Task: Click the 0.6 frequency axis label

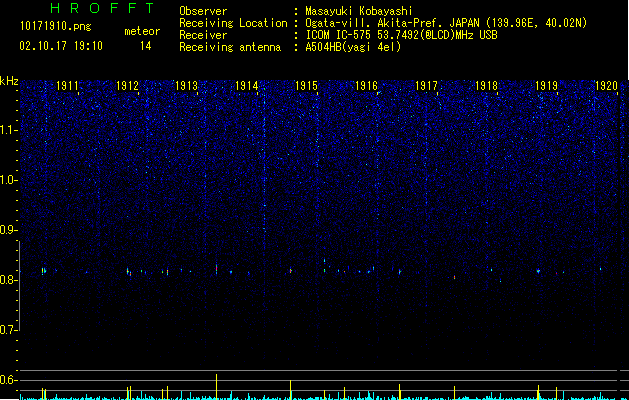Action: 9,380
